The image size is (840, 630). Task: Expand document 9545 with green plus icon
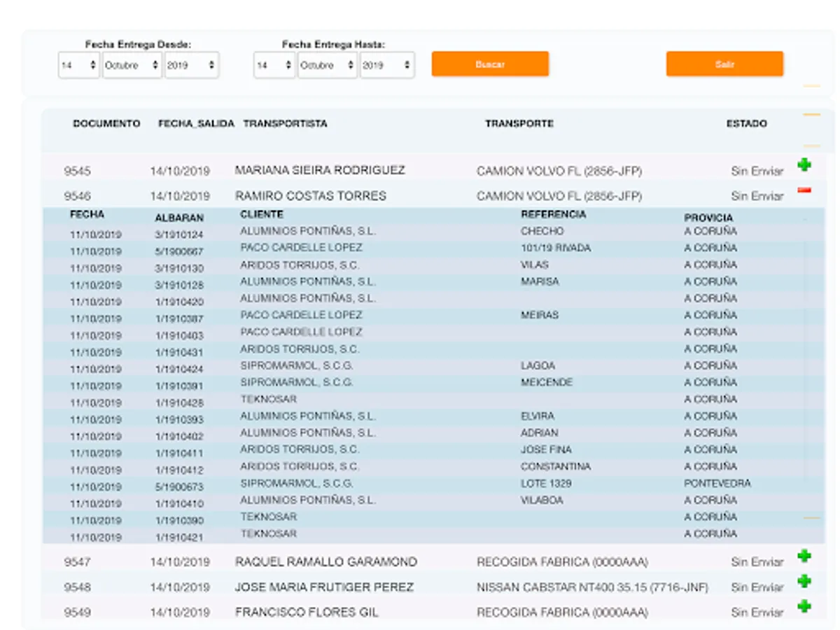(x=804, y=165)
